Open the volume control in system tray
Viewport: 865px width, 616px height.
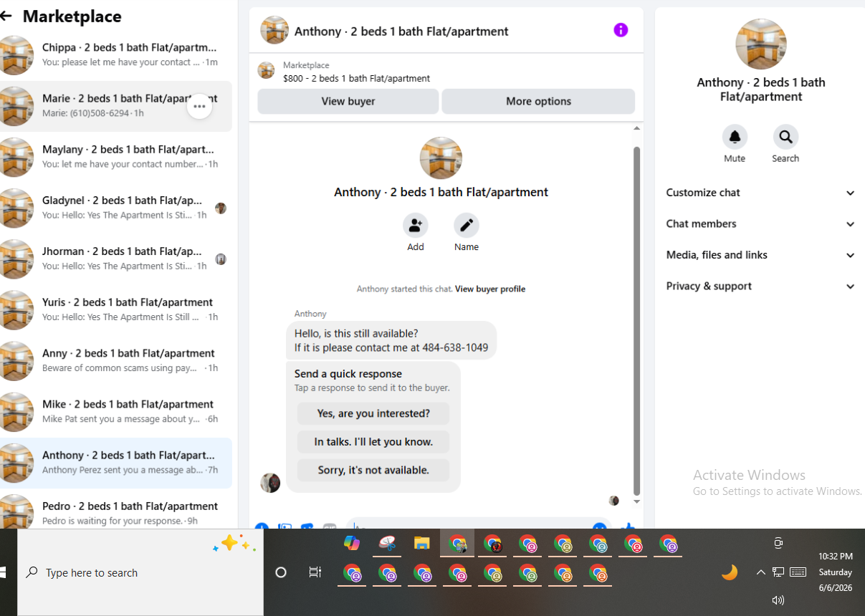click(x=778, y=600)
